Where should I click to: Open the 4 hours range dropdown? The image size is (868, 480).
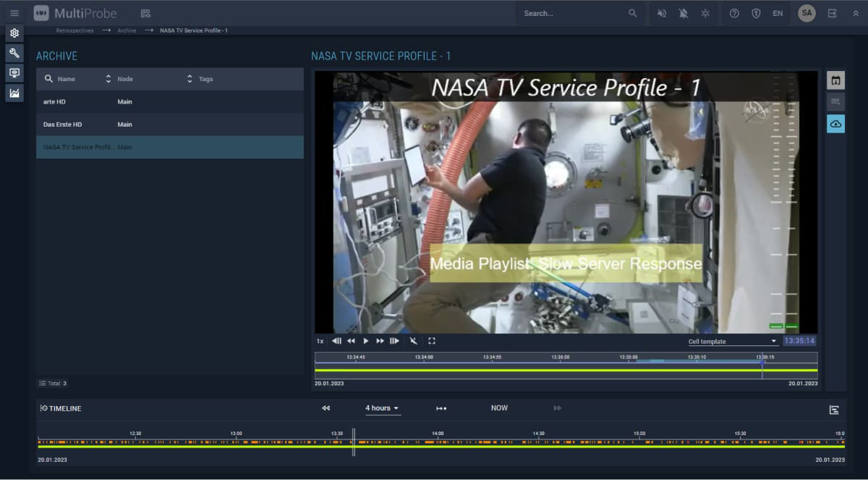[383, 408]
